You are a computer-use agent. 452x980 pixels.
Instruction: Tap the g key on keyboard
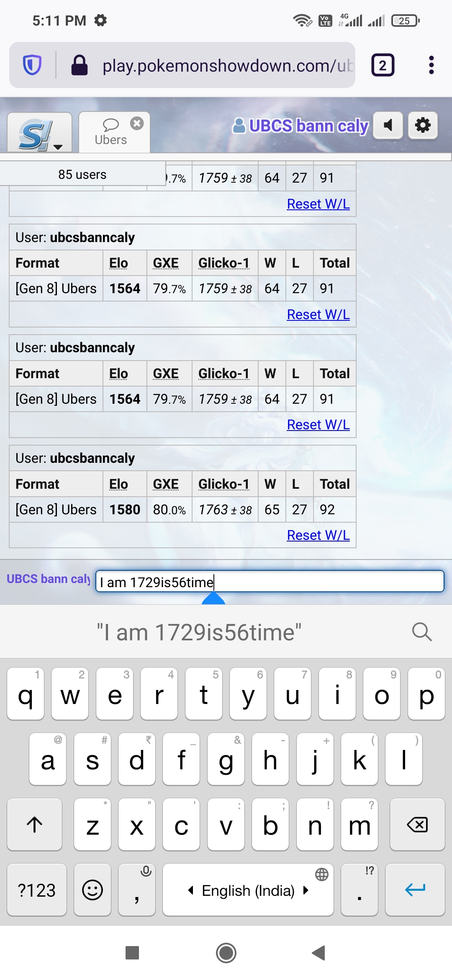(226, 759)
